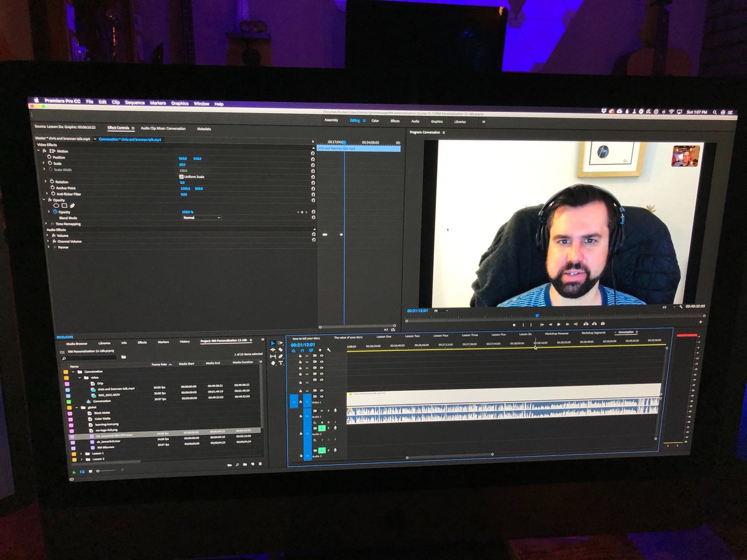
Task: Switch Project panel to icon view
Action: (90, 471)
